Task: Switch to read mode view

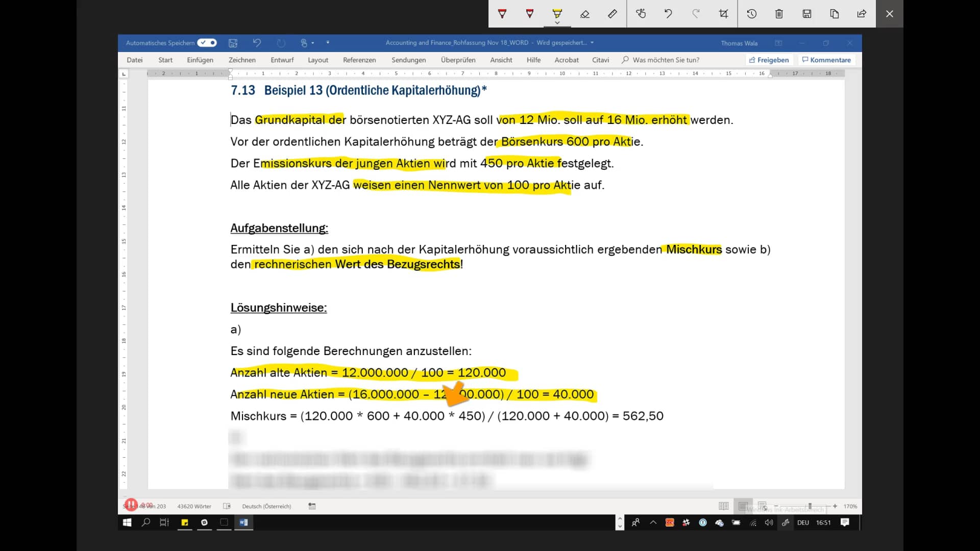Action: tap(724, 506)
